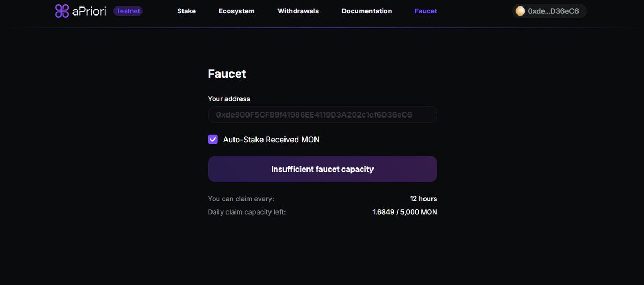Click the Your address label
Screen dimensions: 644x285
[229, 99]
